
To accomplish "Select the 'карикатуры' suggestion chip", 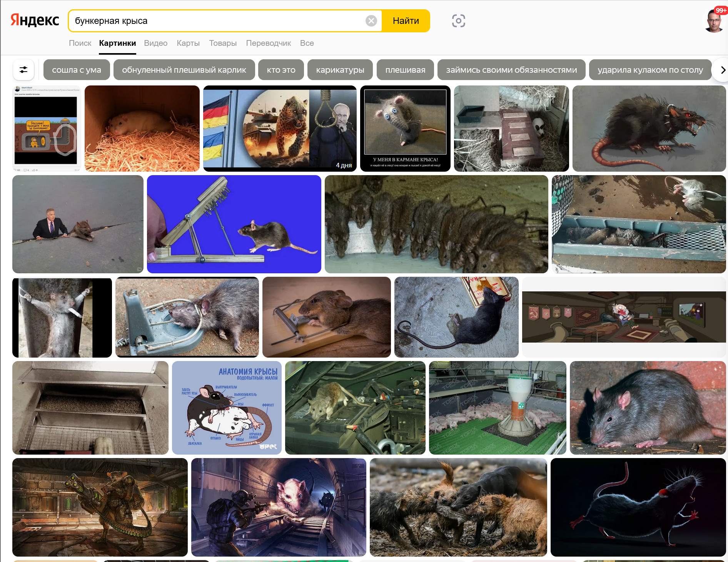I will (340, 70).
